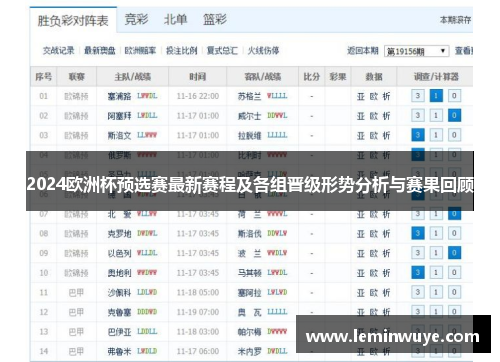Click the 11-17 06:00 time cell
Viewport: 500px width, 362px height.
click(198, 351)
